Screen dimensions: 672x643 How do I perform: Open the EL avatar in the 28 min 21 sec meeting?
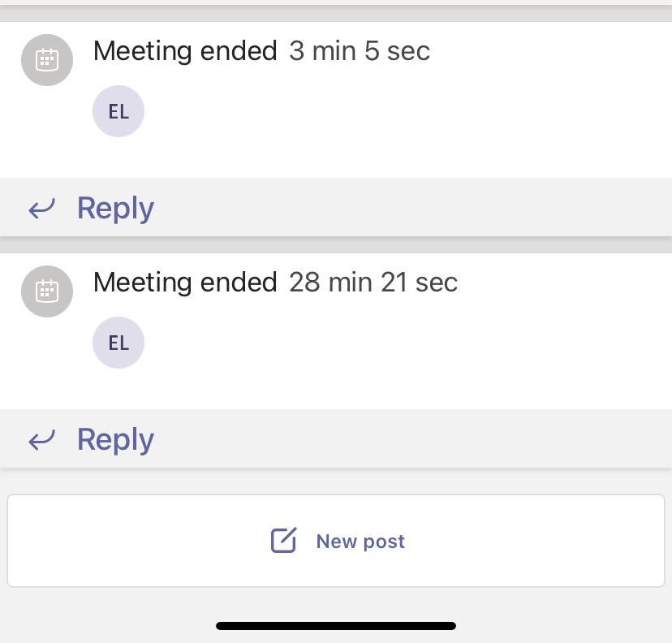[118, 343]
